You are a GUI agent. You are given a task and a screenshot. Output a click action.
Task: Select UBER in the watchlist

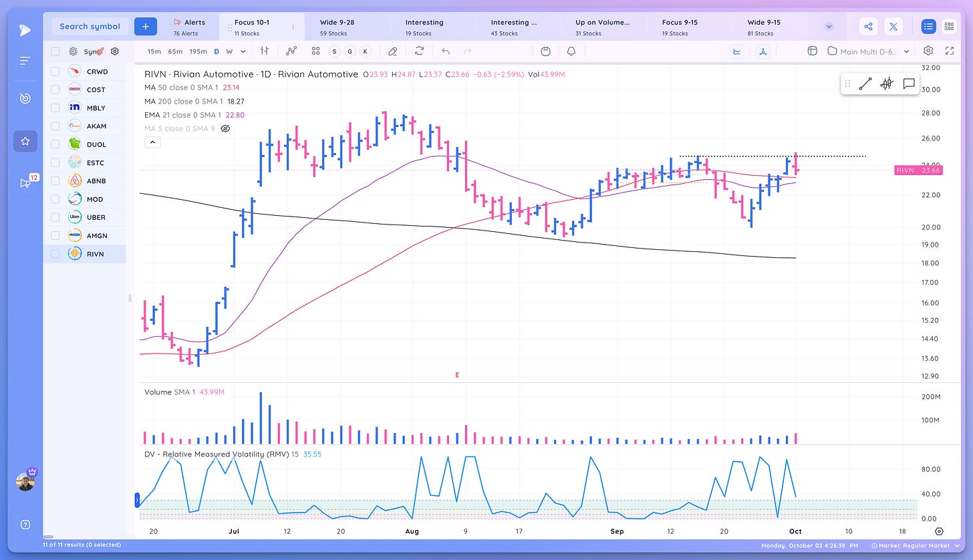pyautogui.click(x=84, y=217)
